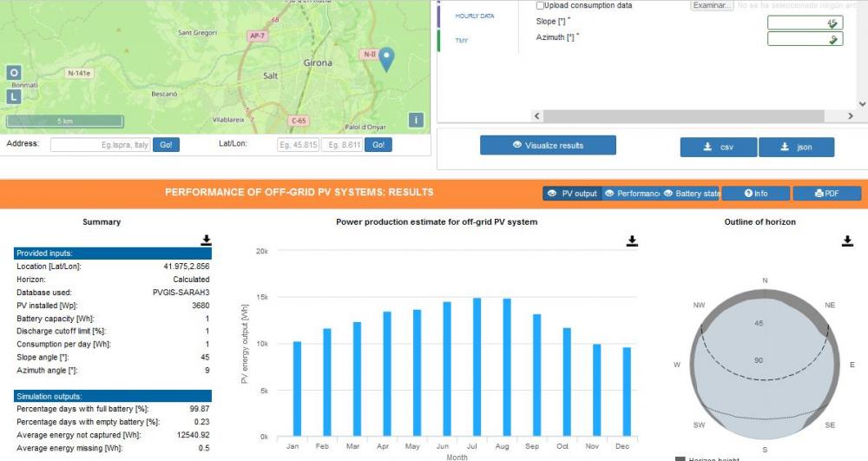
Task: Export results to PDF
Action: click(x=827, y=193)
